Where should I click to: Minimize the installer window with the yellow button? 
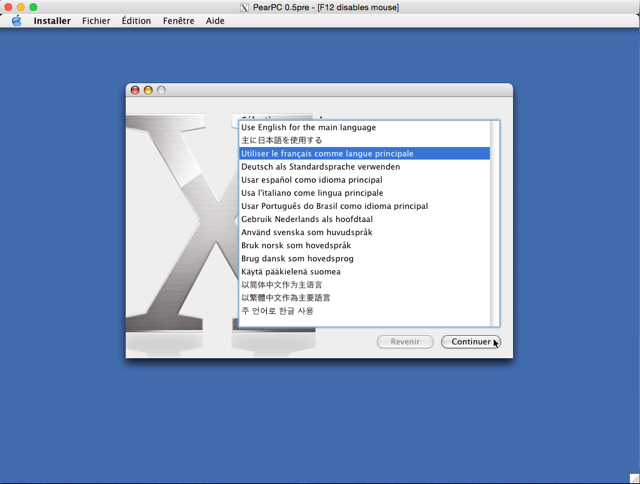pyautogui.click(x=148, y=90)
